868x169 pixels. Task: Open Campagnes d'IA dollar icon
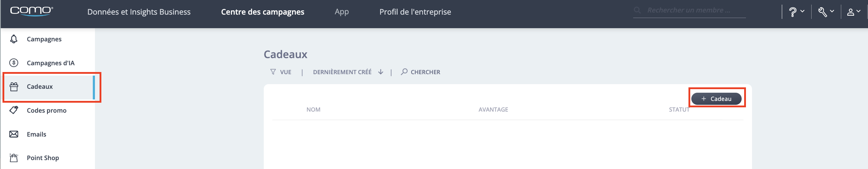tap(14, 63)
